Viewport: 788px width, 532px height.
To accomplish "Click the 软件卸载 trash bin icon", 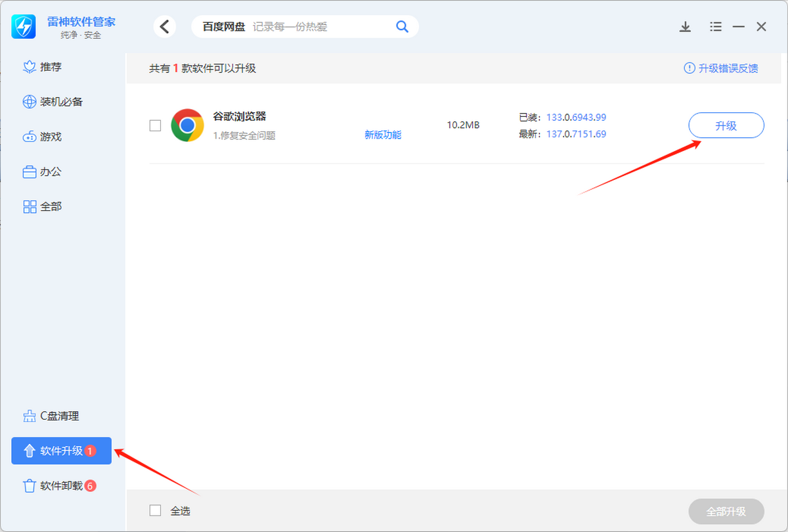I will click(30, 486).
